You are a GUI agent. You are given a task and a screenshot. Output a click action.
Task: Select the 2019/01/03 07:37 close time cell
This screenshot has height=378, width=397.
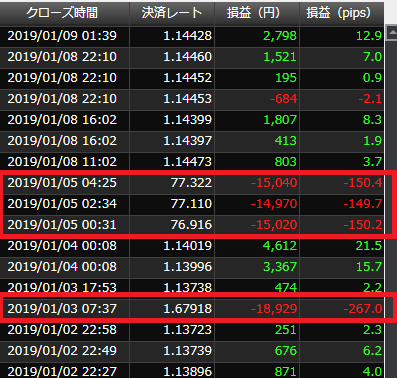[62, 308]
